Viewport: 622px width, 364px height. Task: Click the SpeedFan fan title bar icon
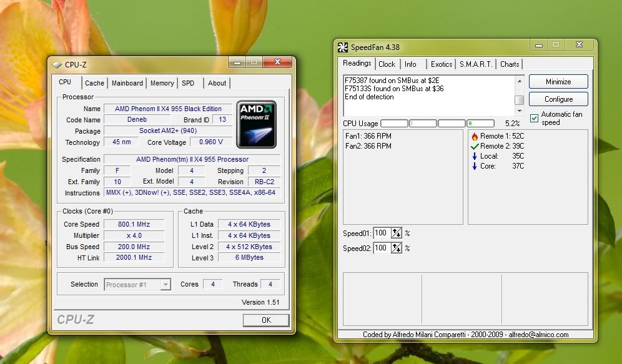tap(343, 47)
